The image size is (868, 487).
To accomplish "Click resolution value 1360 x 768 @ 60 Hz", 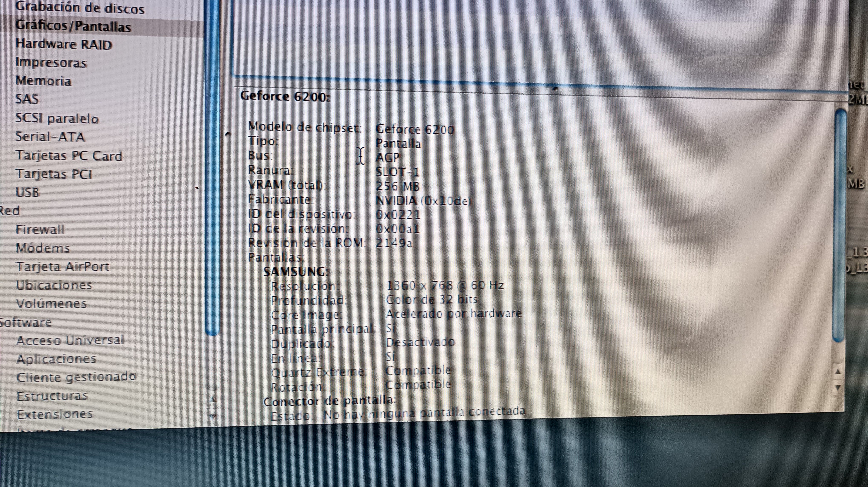I will point(445,285).
